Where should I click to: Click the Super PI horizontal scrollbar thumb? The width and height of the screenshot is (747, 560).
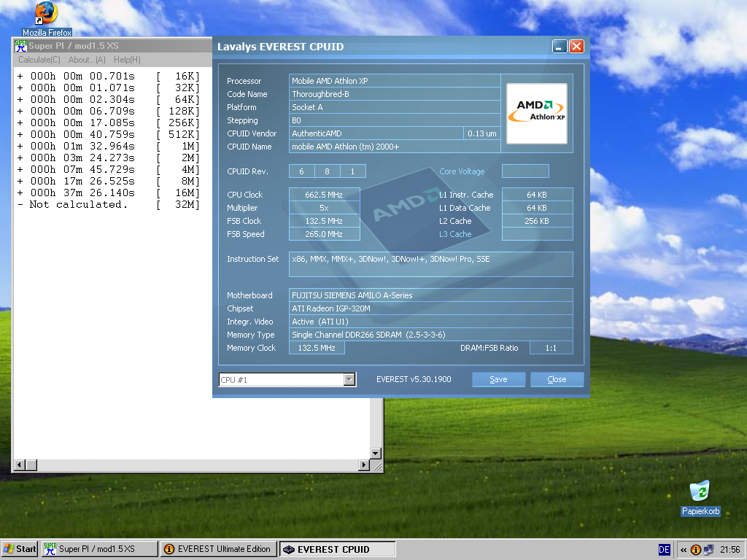[x=31, y=464]
